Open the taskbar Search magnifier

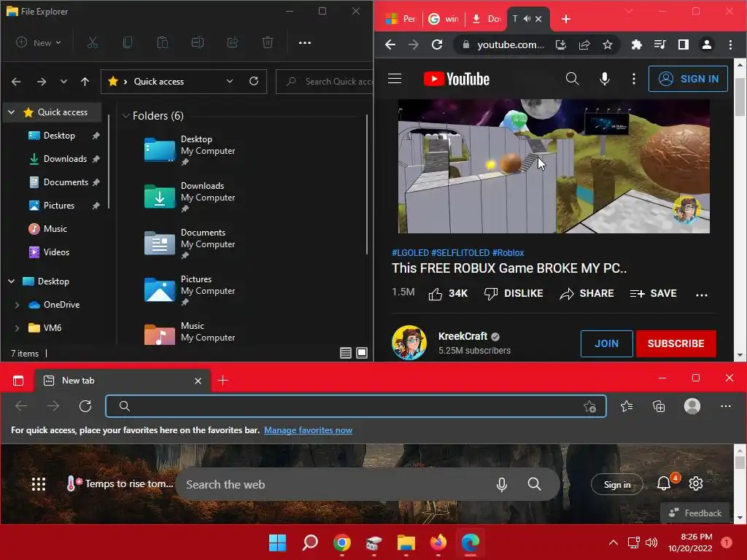pos(310,542)
